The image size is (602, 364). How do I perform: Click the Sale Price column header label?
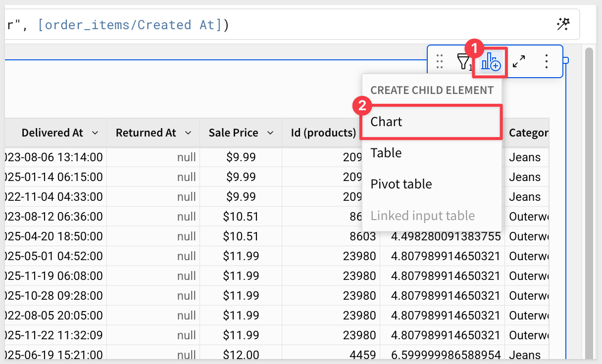(233, 133)
